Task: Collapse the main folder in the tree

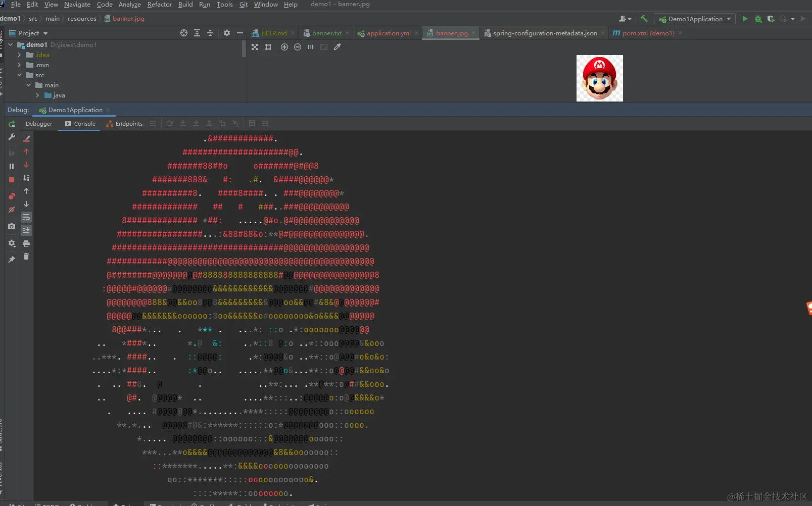Action: click(28, 85)
